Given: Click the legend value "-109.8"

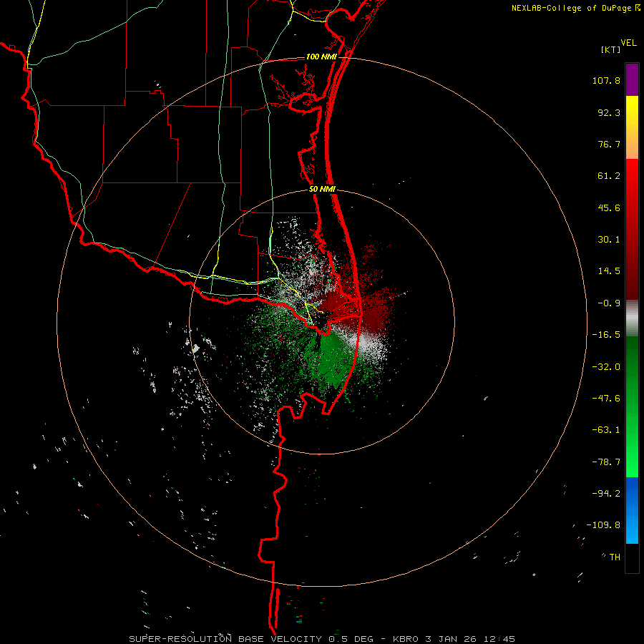Looking at the screenshot, I should tap(603, 525).
